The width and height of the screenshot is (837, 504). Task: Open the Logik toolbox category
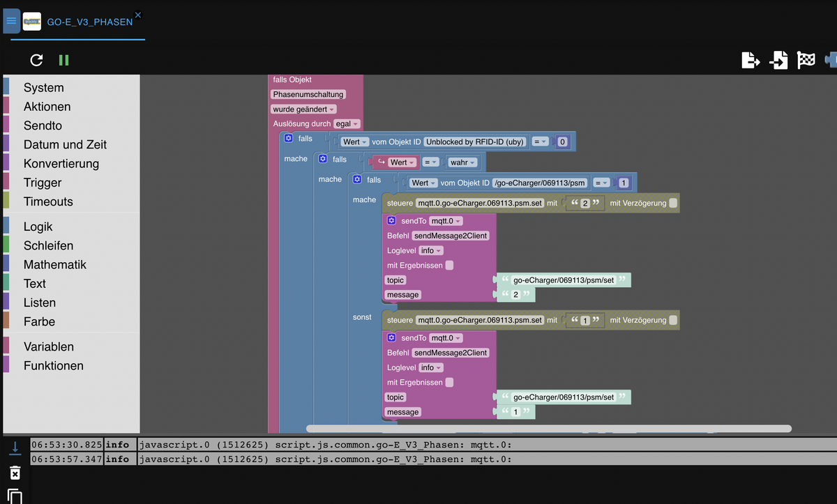click(38, 227)
